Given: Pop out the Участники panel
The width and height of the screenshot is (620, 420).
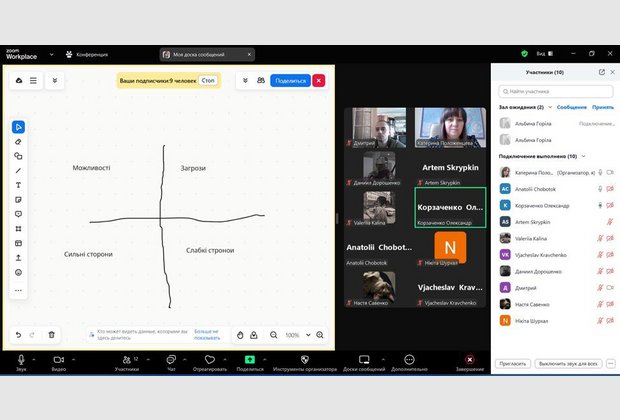Looking at the screenshot, I should (x=601, y=72).
